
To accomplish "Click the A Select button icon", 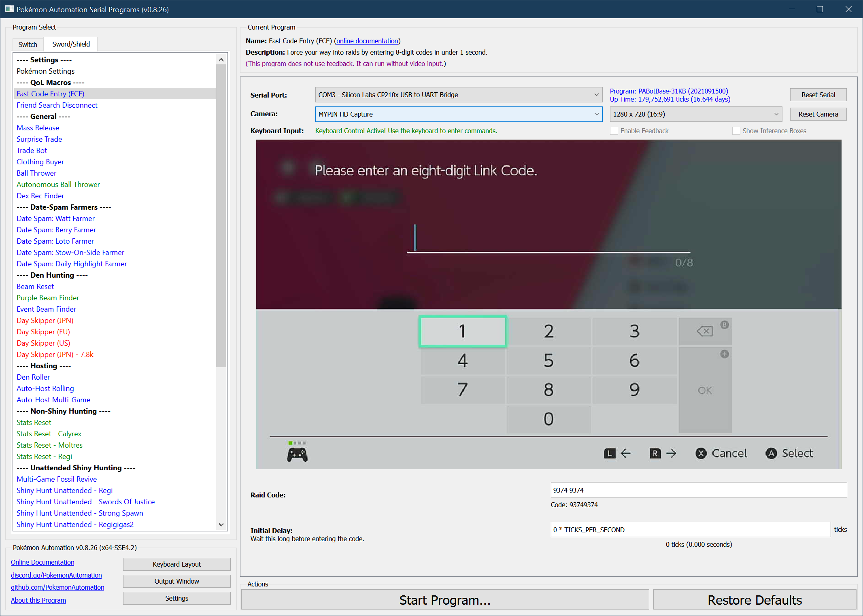I will (771, 453).
